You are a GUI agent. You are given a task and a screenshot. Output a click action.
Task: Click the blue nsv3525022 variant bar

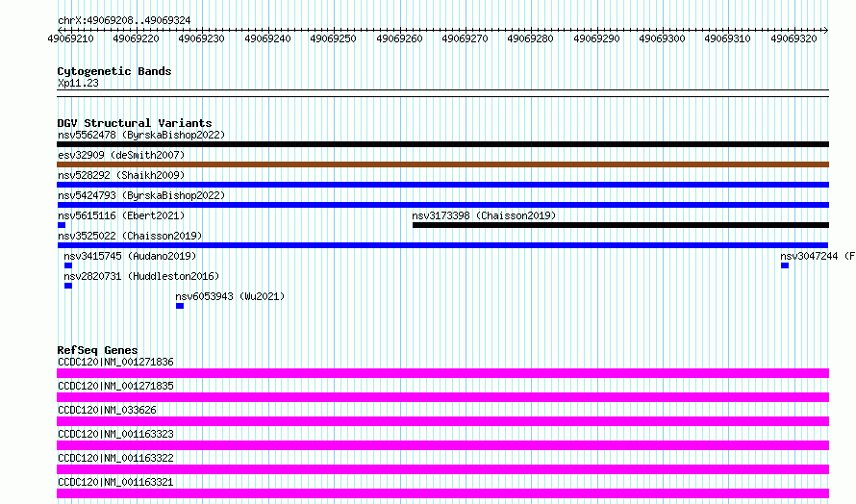tap(442, 245)
